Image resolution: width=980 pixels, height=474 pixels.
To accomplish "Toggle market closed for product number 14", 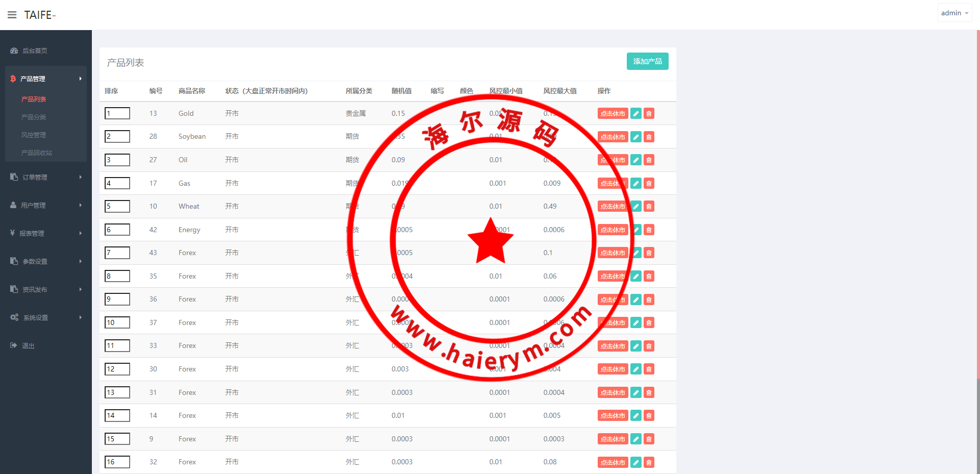I will [x=612, y=416].
